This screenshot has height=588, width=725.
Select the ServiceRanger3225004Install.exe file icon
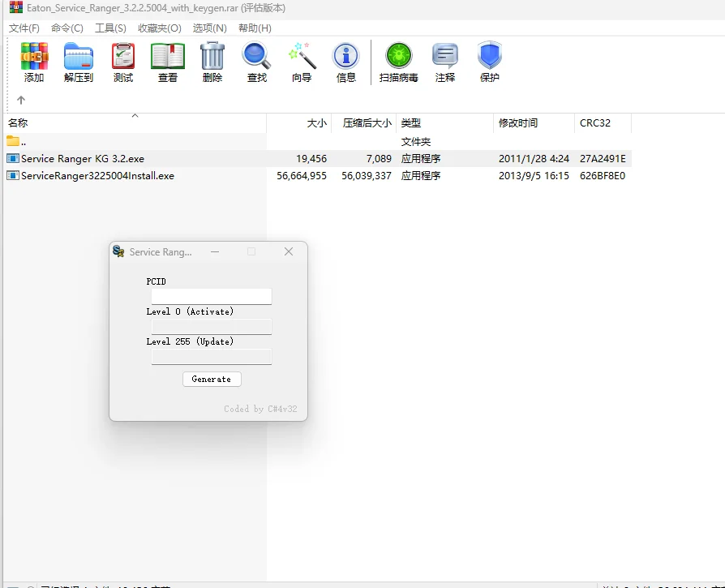pyautogui.click(x=13, y=176)
